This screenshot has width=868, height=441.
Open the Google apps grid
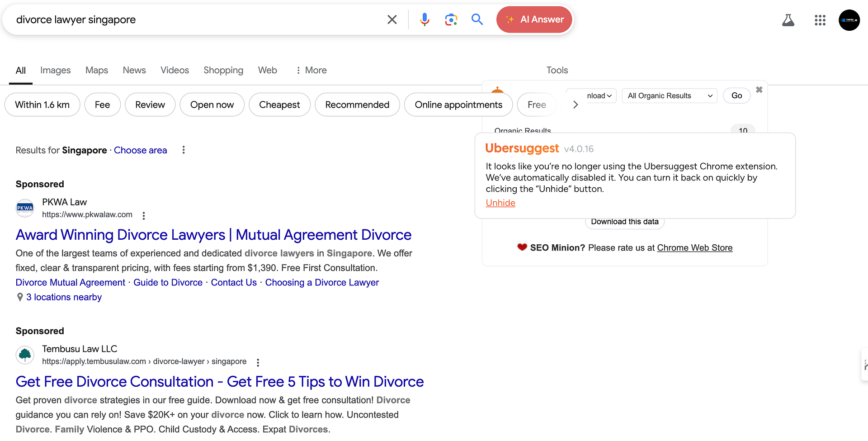[820, 20]
